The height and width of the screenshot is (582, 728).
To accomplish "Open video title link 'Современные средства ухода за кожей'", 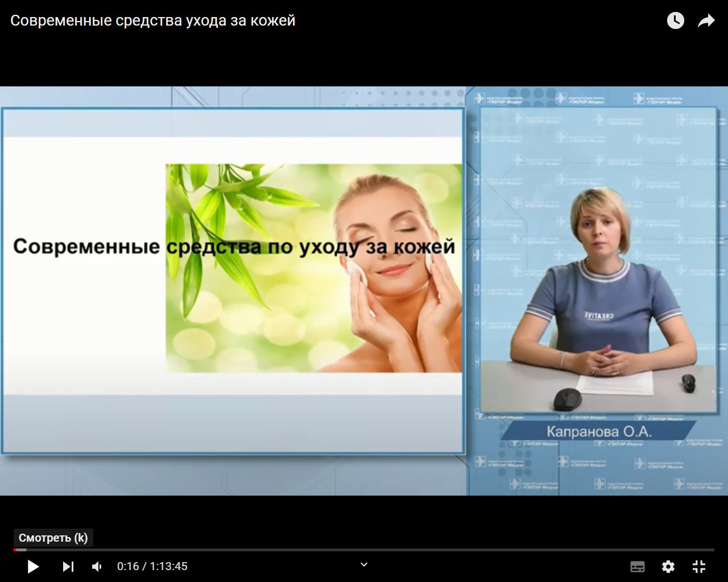I will 153,20.
